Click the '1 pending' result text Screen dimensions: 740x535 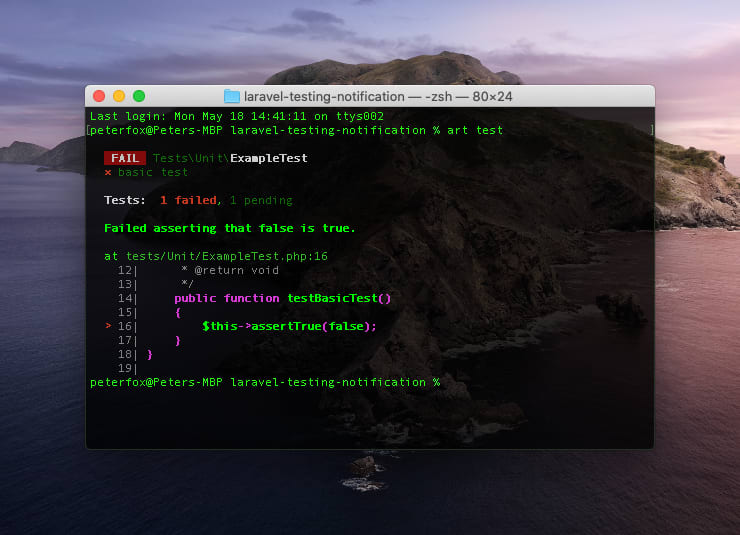(x=261, y=201)
